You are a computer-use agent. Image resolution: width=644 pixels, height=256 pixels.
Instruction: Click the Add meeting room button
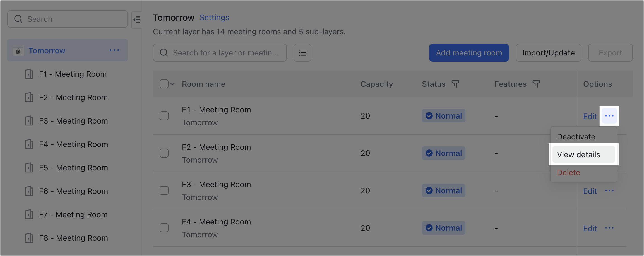(x=468, y=52)
